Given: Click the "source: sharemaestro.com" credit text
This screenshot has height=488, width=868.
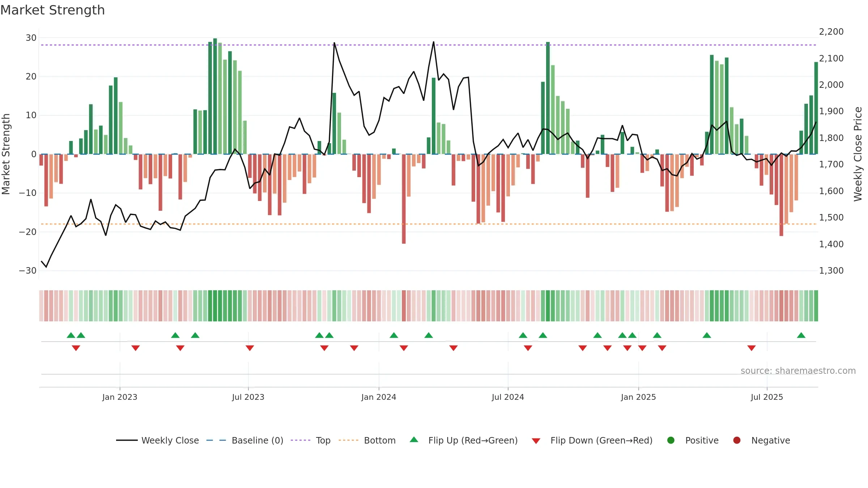Looking at the screenshot, I should pyautogui.click(x=798, y=371).
